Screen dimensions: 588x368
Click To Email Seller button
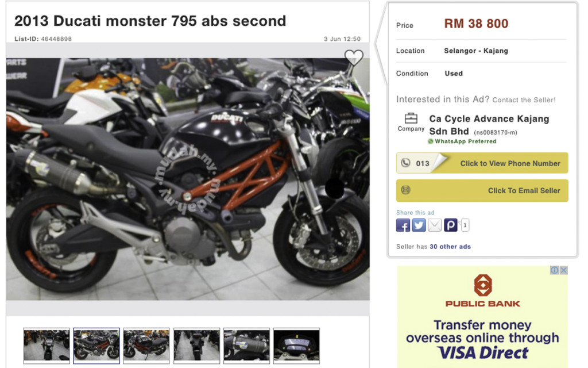[x=482, y=190]
